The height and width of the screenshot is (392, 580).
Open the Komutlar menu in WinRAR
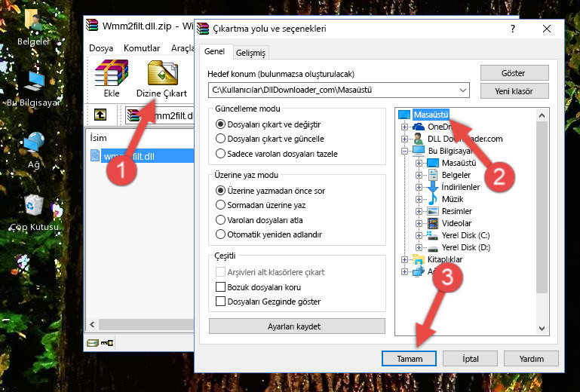point(142,48)
